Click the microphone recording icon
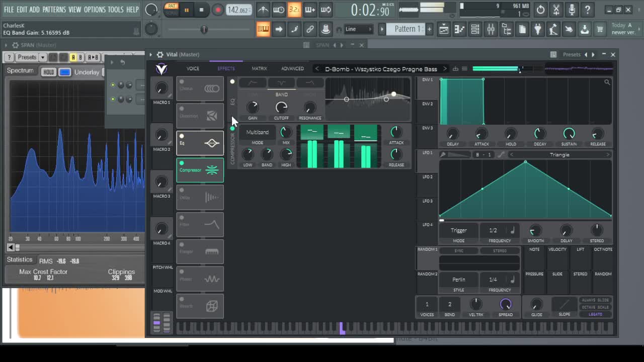This screenshot has height=362, width=644. 572,10
